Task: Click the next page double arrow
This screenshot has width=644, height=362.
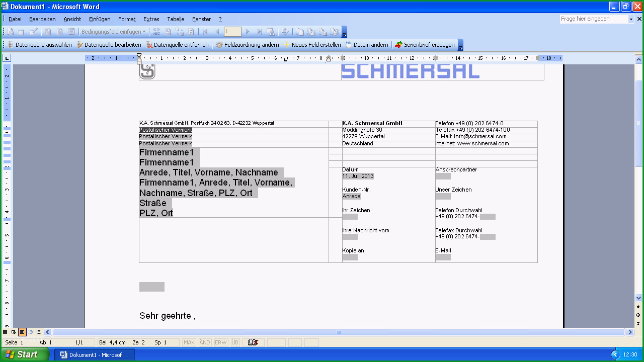Action: click(x=638, y=323)
